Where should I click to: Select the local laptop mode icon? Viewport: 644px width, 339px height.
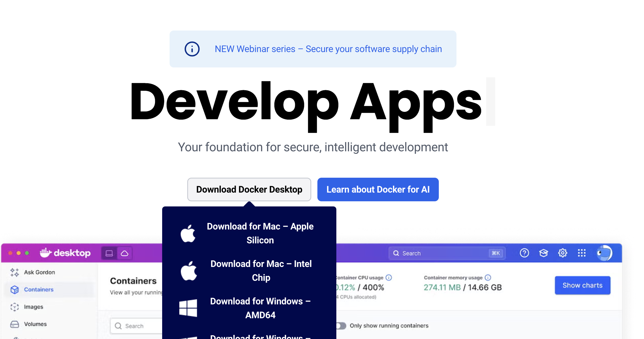point(109,253)
